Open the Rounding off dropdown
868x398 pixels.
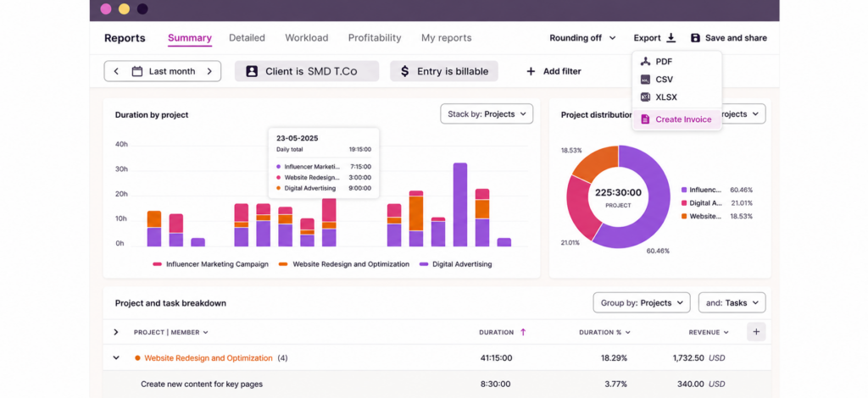point(582,37)
